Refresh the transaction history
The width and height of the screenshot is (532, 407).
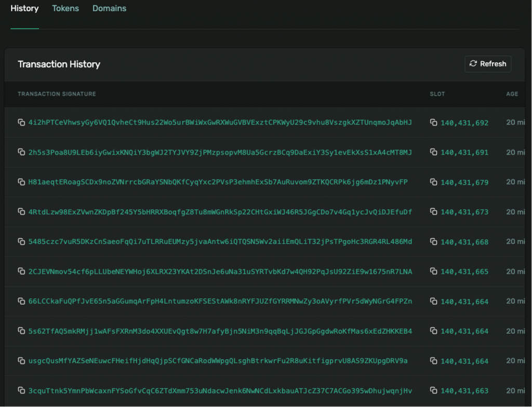pyautogui.click(x=488, y=64)
